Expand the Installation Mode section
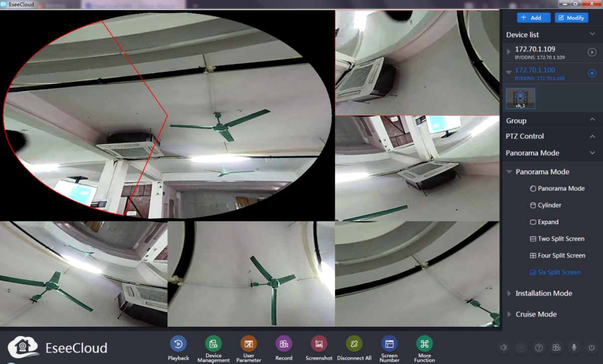Viewport: 603px width, 364px height. pos(509,293)
